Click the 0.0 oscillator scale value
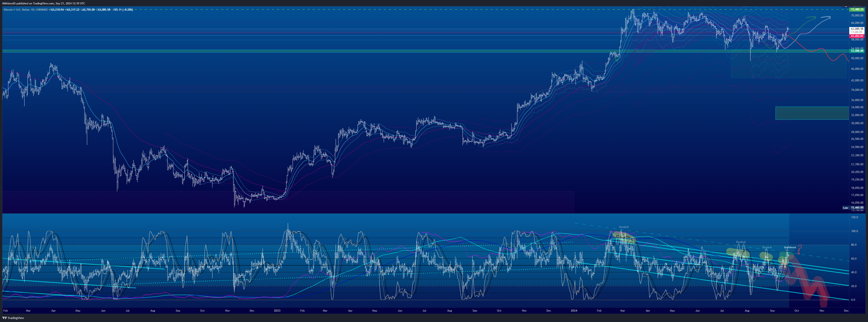Viewport: 868px width, 322px height. coord(853,300)
